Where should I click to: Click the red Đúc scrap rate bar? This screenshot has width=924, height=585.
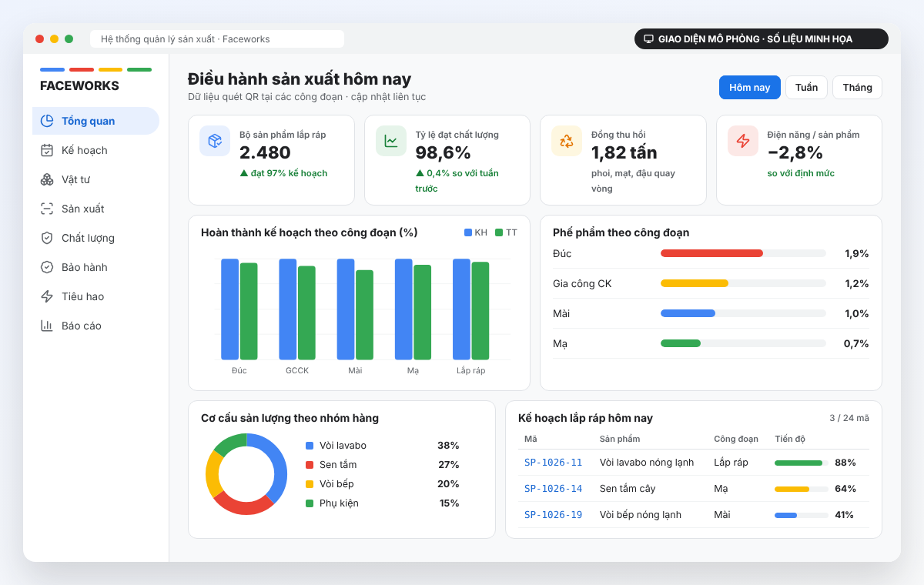tap(711, 253)
